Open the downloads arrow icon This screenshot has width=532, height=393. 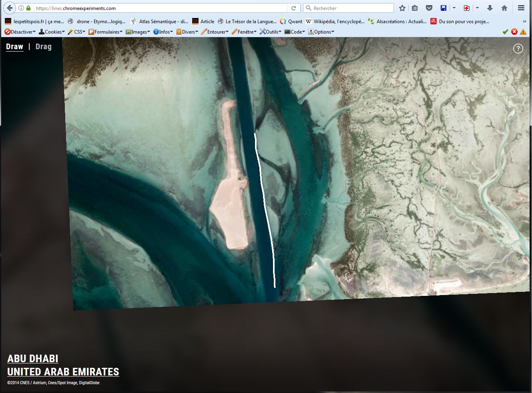490,8
